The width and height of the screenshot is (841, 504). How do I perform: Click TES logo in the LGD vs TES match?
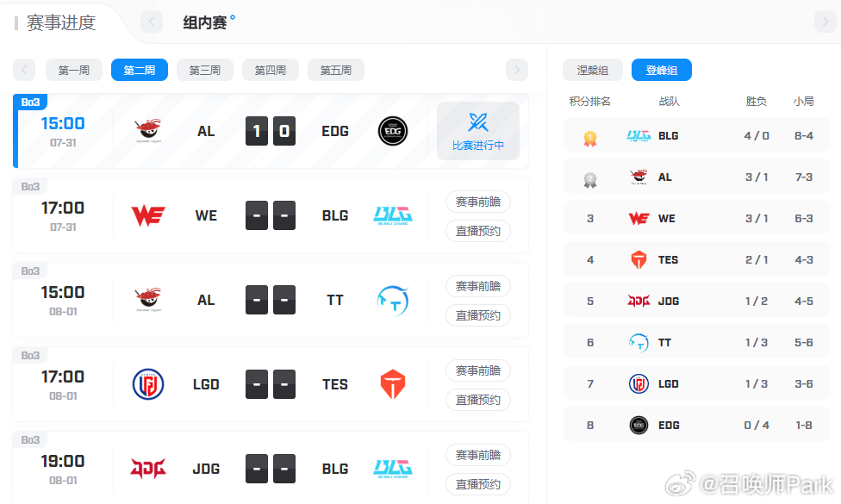[393, 384]
